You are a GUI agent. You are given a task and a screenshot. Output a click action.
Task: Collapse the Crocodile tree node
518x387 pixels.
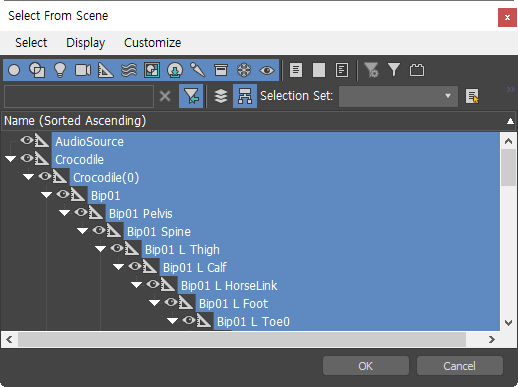click(11, 159)
